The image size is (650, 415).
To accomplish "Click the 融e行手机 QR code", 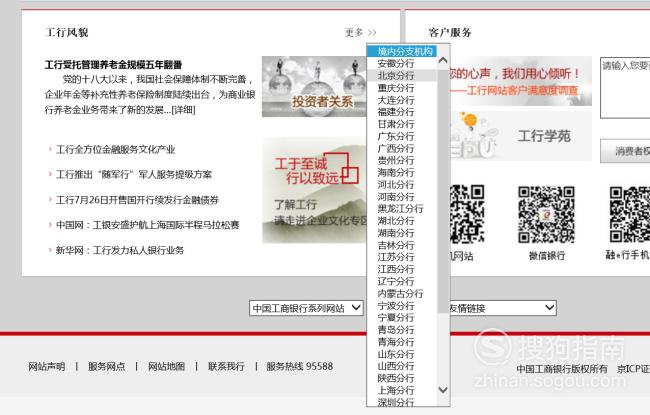I will coord(629,215).
